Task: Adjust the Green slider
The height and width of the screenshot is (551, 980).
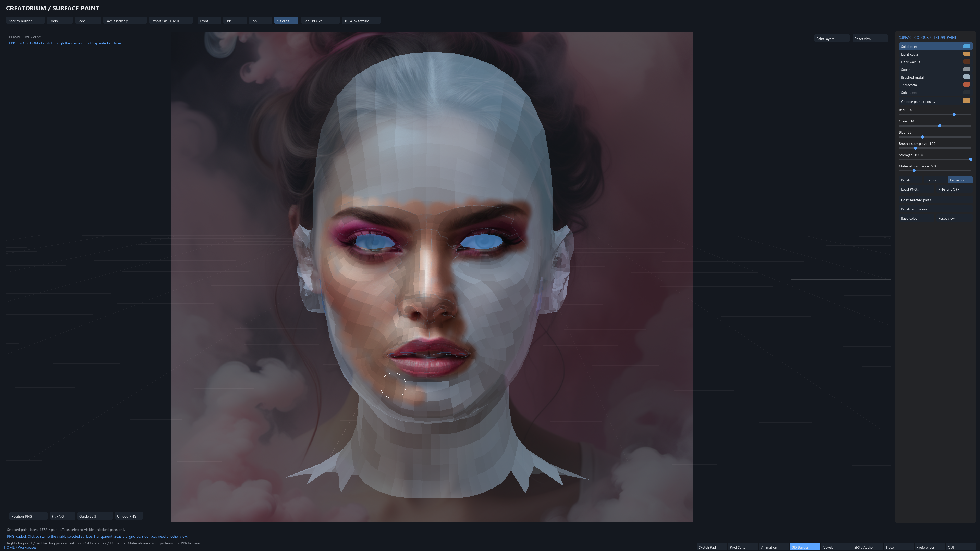Action: pos(934,126)
